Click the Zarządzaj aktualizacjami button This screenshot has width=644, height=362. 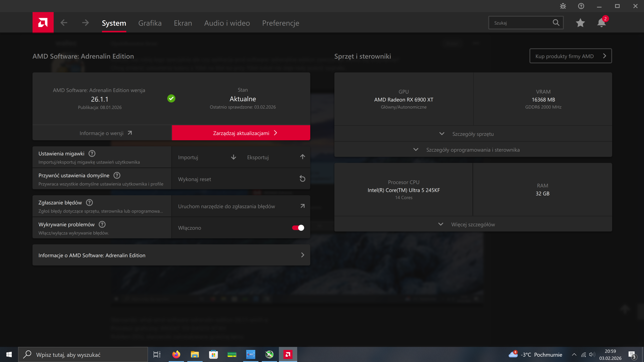[241, 133]
